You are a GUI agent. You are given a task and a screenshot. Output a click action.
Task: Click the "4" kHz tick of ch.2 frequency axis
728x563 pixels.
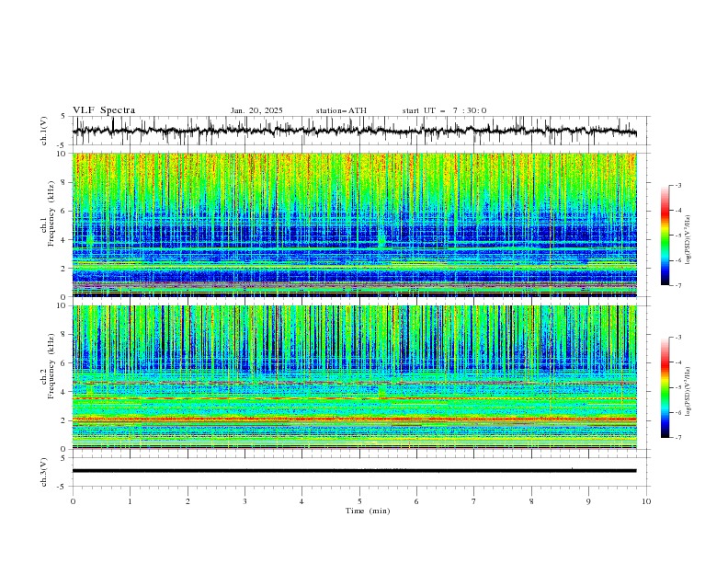(x=64, y=392)
